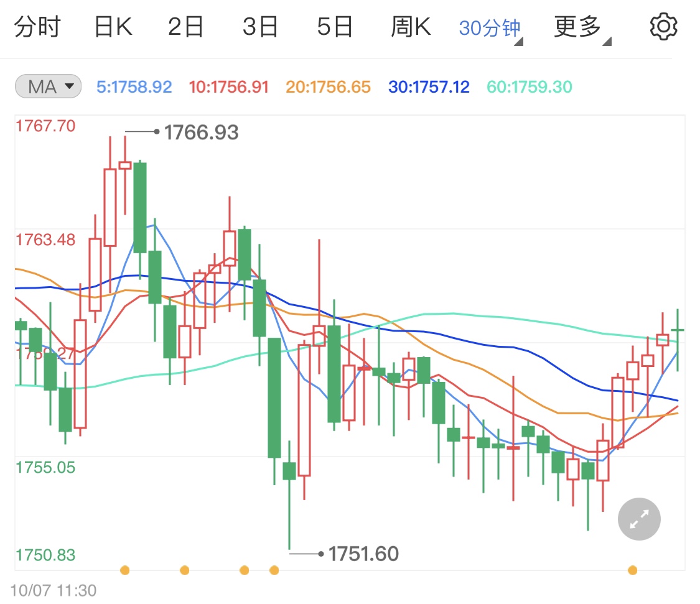This screenshot has height=604, width=700.
Task: Click the second orange event dot
Action: click(x=184, y=570)
